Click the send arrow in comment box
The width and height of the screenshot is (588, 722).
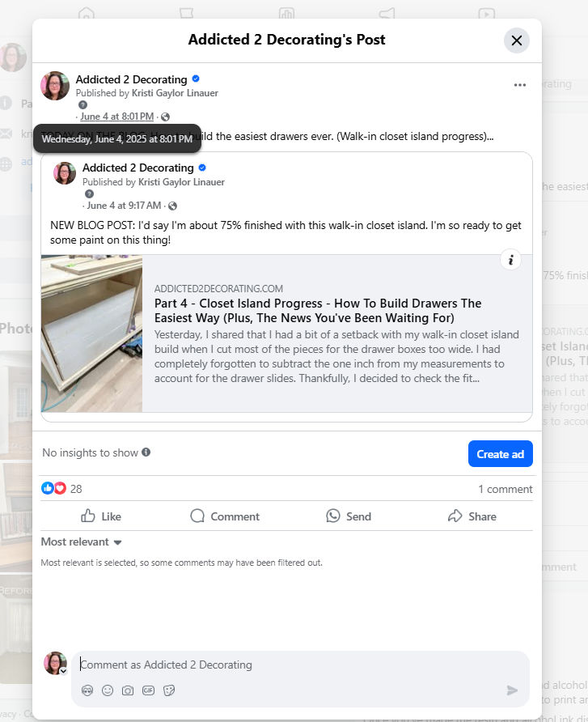click(512, 690)
